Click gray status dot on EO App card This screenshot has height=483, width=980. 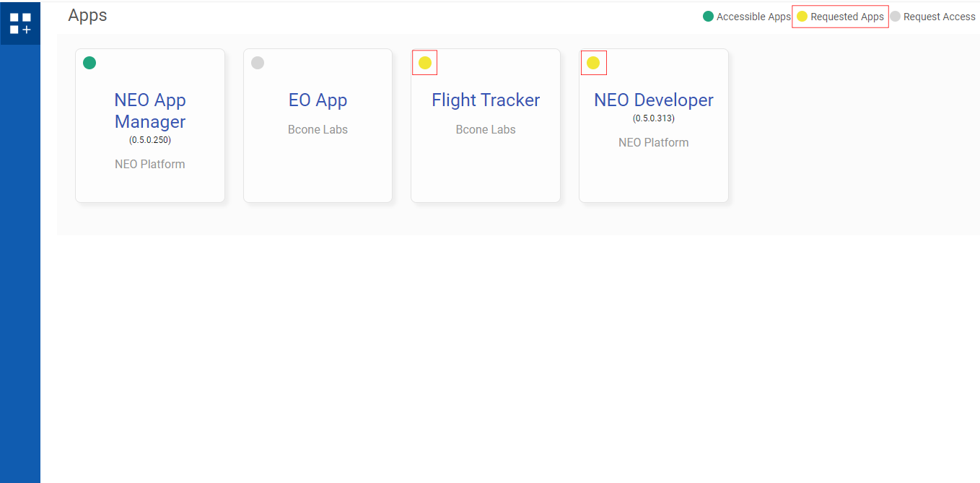pos(258,63)
